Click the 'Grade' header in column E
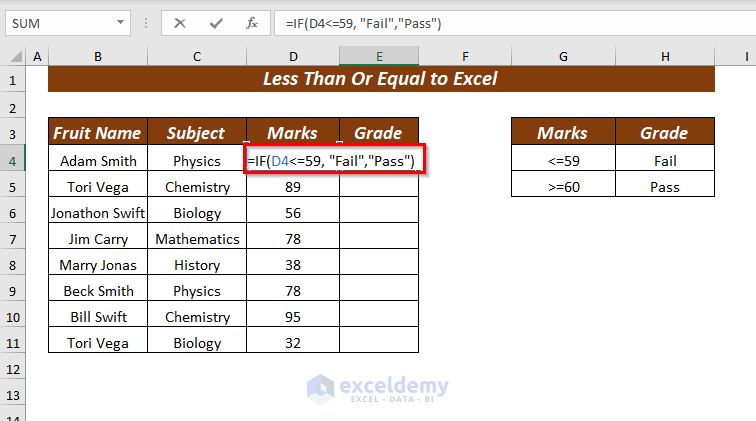 click(379, 132)
